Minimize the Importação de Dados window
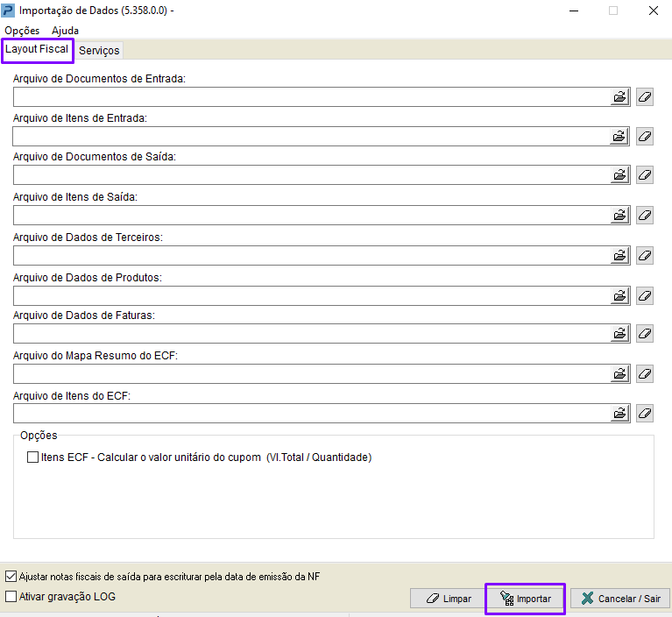672x617 pixels. [x=574, y=11]
